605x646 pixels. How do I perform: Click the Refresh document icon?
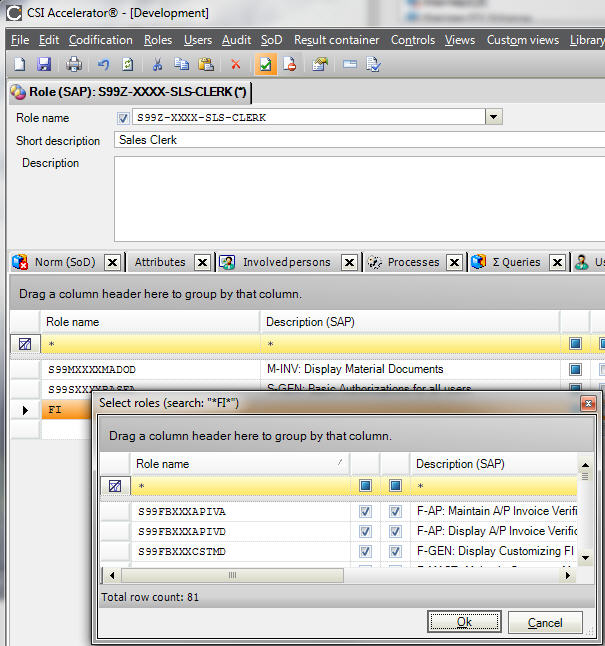coord(128,64)
